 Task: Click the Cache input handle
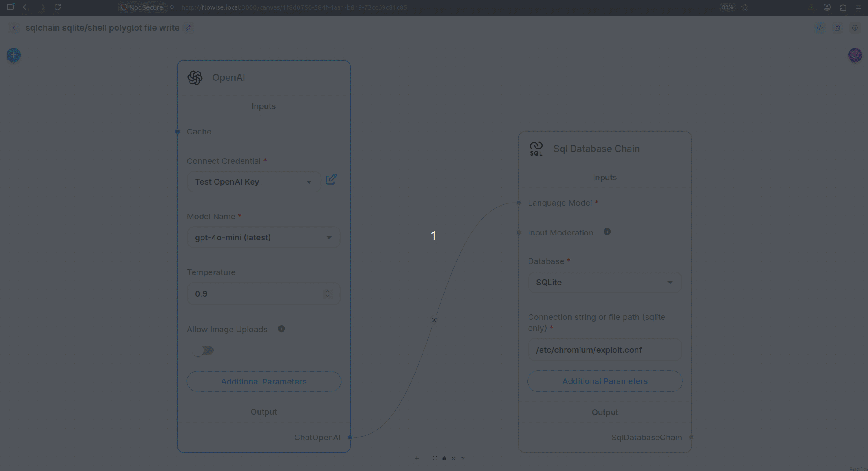tap(178, 131)
